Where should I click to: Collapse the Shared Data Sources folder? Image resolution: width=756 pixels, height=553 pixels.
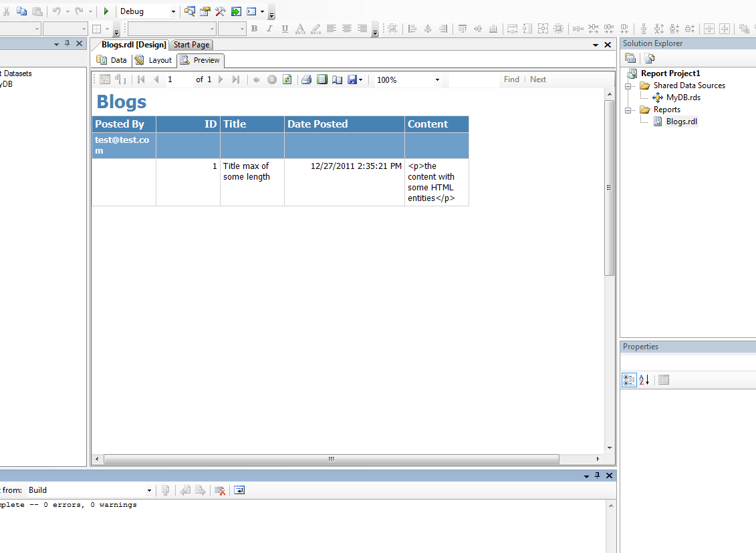click(628, 85)
